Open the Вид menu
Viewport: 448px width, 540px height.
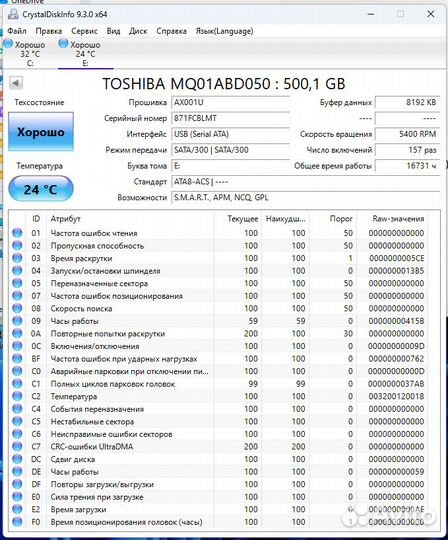tap(113, 31)
